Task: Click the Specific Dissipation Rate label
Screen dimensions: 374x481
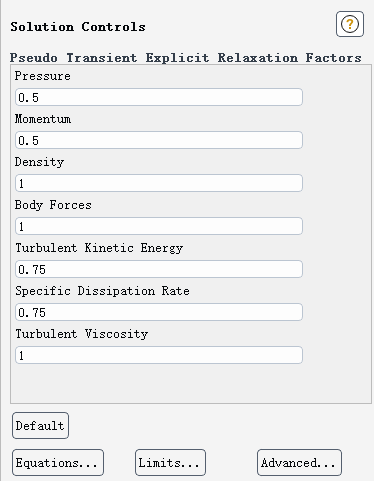Action: pos(102,291)
